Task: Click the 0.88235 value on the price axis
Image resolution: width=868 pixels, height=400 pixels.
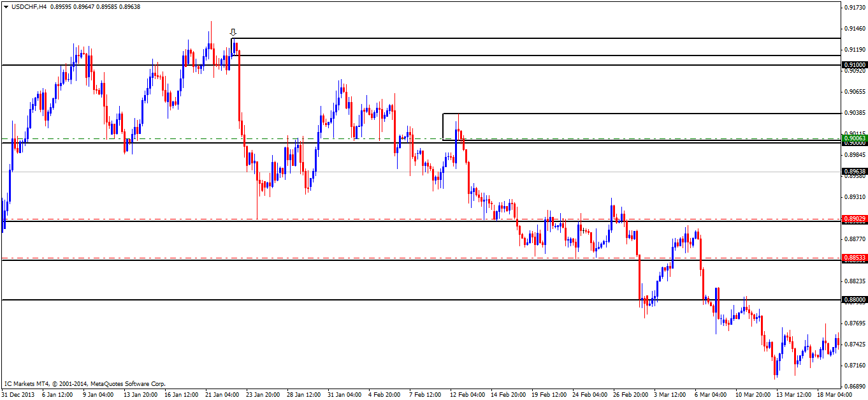Action: pyautogui.click(x=855, y=281)
